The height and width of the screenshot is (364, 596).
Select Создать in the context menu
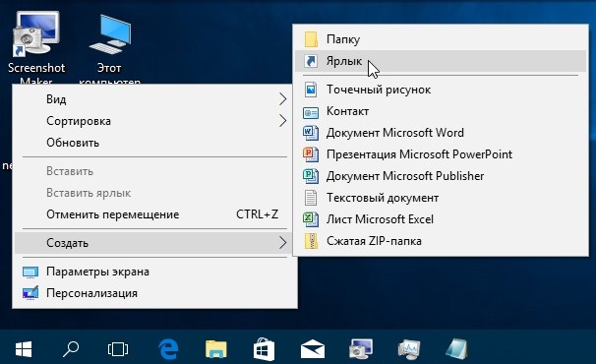pyautogui.click(x=153, y=243)
